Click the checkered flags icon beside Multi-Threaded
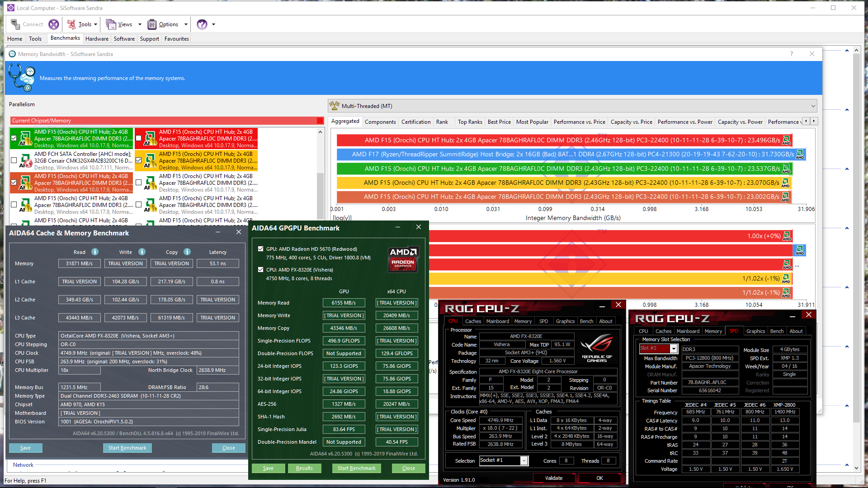 click(335, 106)
